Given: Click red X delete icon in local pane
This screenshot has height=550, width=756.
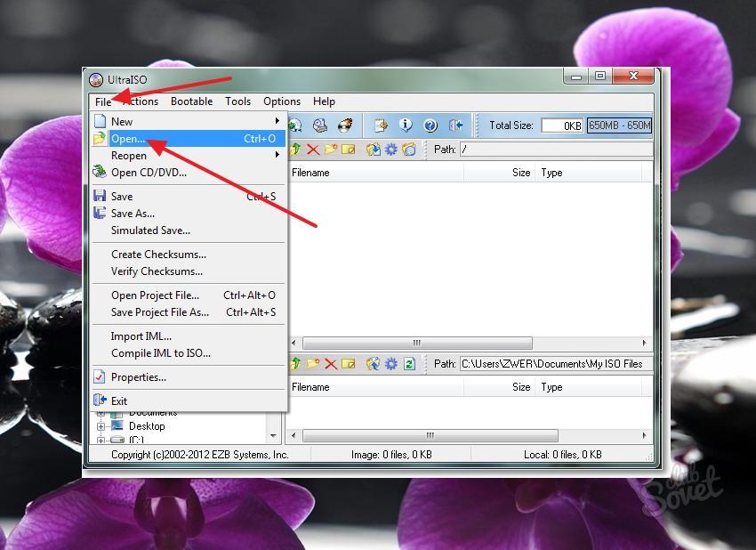Looking at the screenshot, I should 331,364.
